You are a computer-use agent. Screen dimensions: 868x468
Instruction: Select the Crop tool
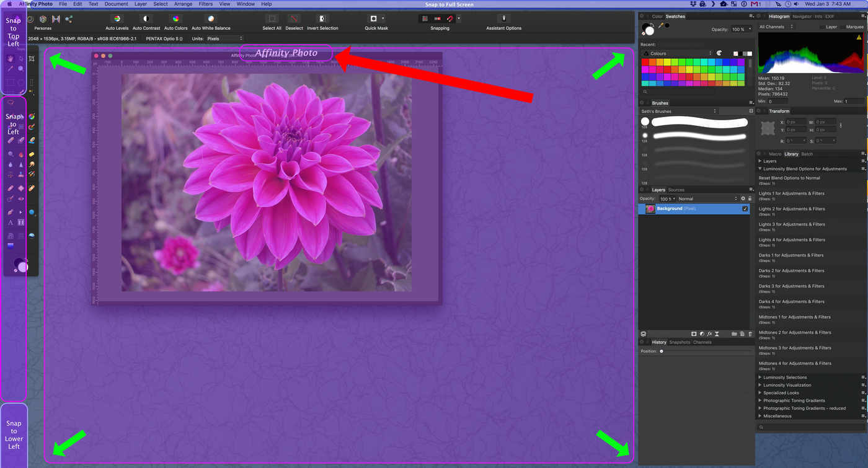(x=32, y=58)
